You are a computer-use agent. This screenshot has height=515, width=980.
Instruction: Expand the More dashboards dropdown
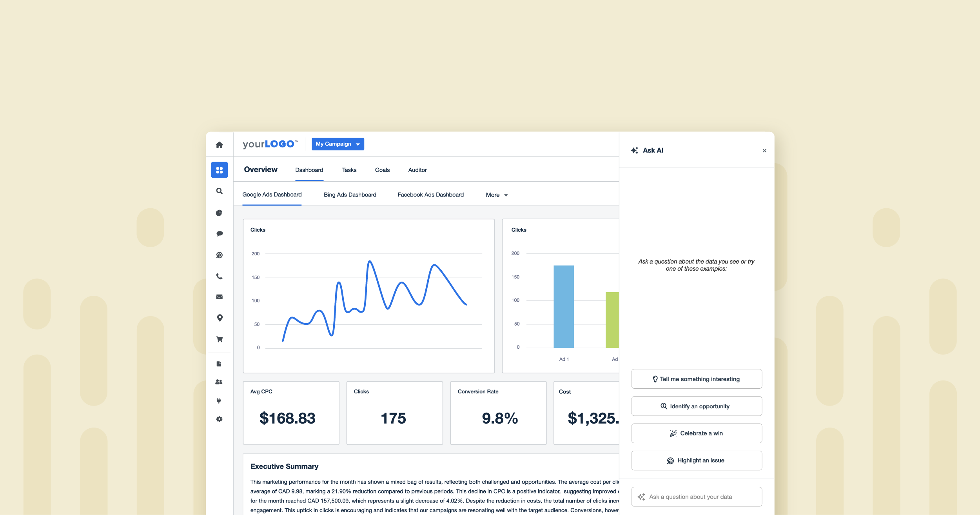497,195
